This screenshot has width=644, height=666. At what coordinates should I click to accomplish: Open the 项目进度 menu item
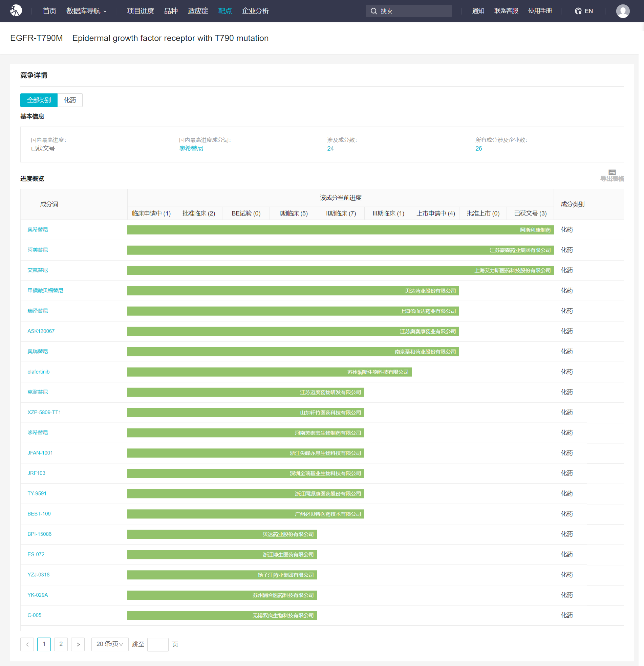(140, 11)
